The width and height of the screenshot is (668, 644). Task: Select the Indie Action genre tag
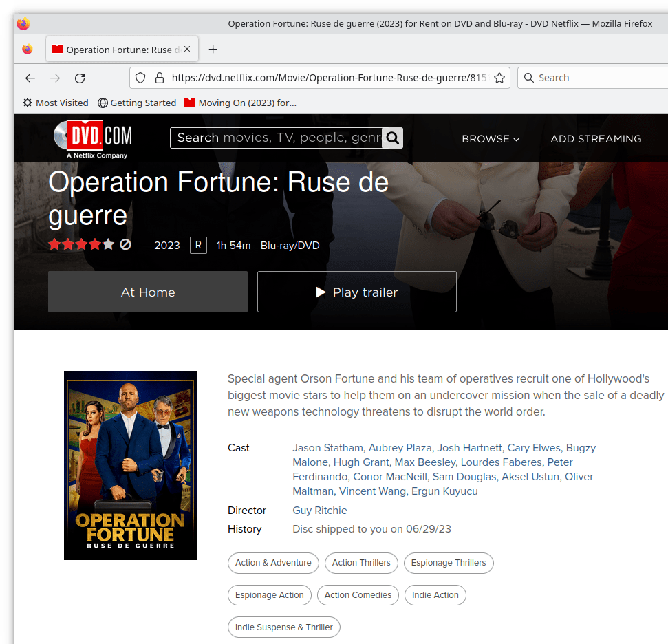[x=435, y=595]
